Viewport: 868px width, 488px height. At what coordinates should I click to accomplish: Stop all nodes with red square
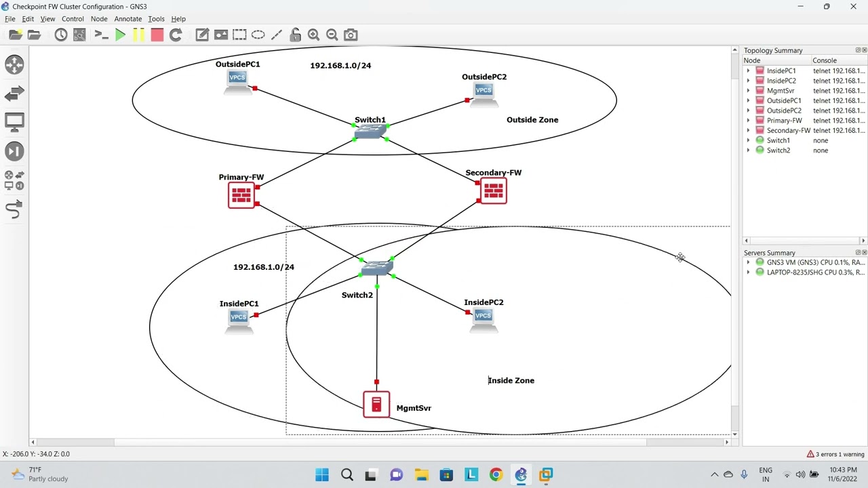click(157, 35)
